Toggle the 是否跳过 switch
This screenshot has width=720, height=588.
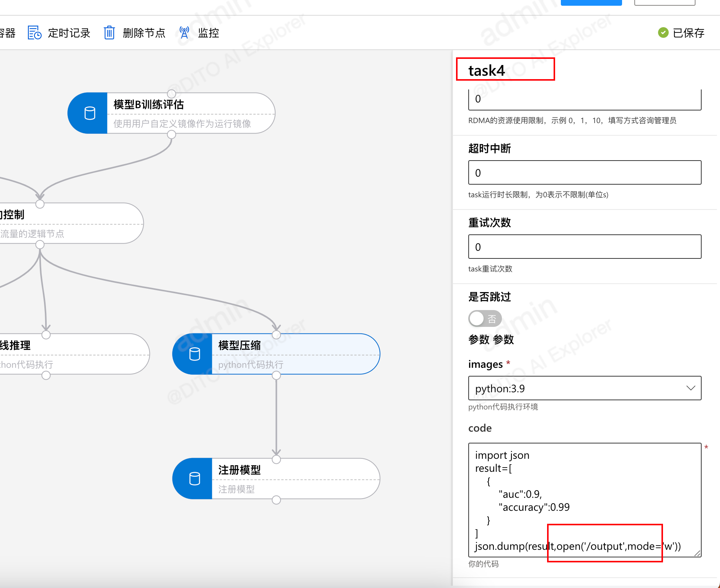[x=485, y=318]
